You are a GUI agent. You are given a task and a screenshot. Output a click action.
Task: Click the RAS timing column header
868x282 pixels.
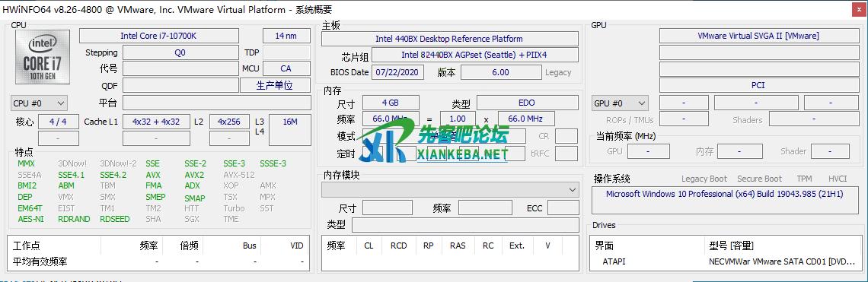[x=458, y=246]
